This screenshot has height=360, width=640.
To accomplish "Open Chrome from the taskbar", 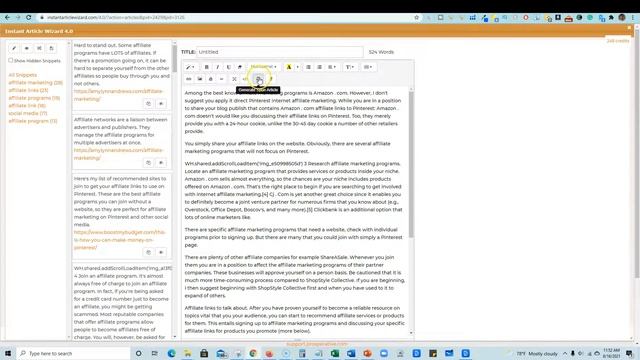I will 253,353.
